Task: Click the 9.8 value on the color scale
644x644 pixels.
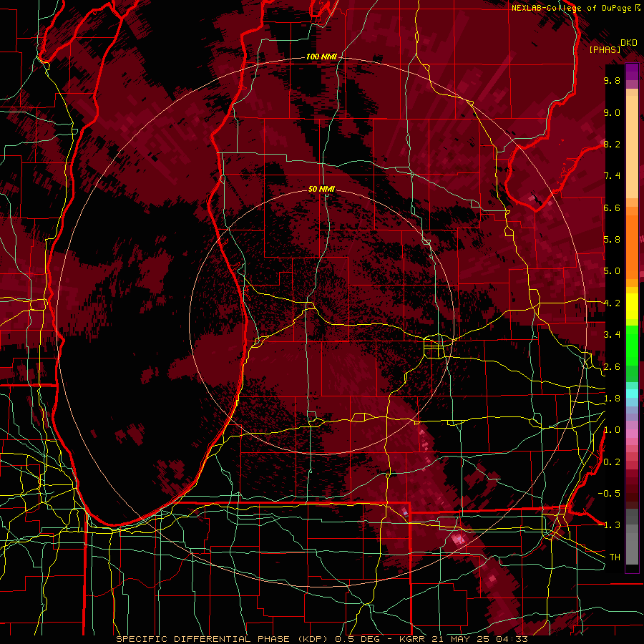Action: [x=612, y=80]
